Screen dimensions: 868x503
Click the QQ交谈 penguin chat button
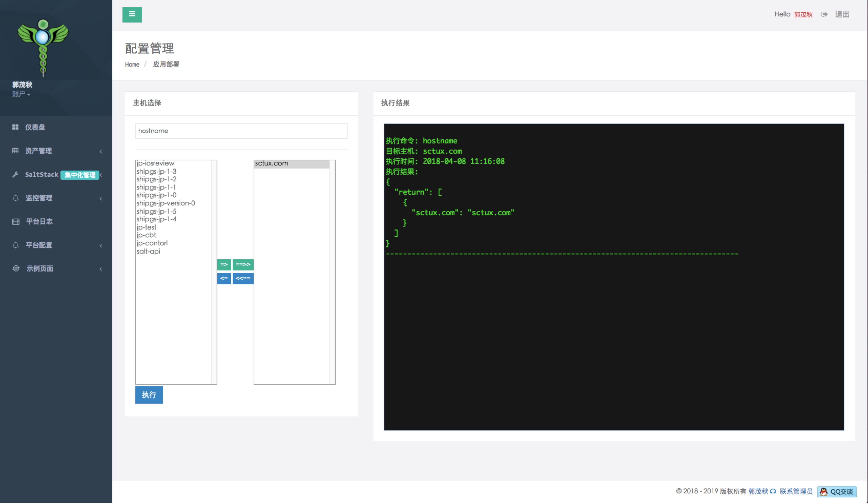click(x=837, y=491)
